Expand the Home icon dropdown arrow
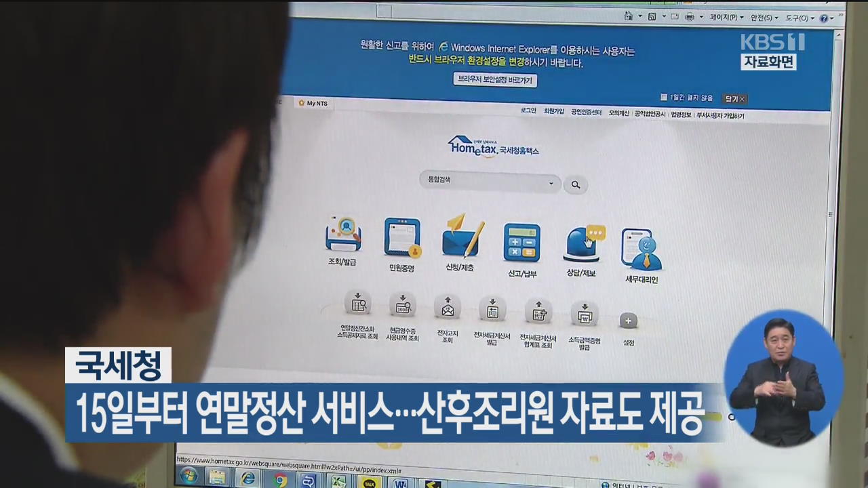 pyautogui.click(x=639, y=16)
